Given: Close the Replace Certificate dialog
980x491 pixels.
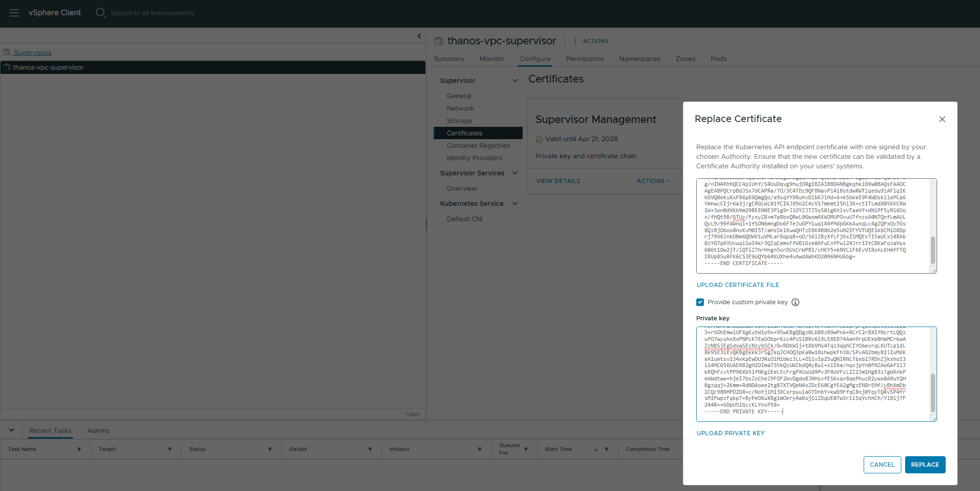Looking at the screenshot, I should tap(942, 119).
